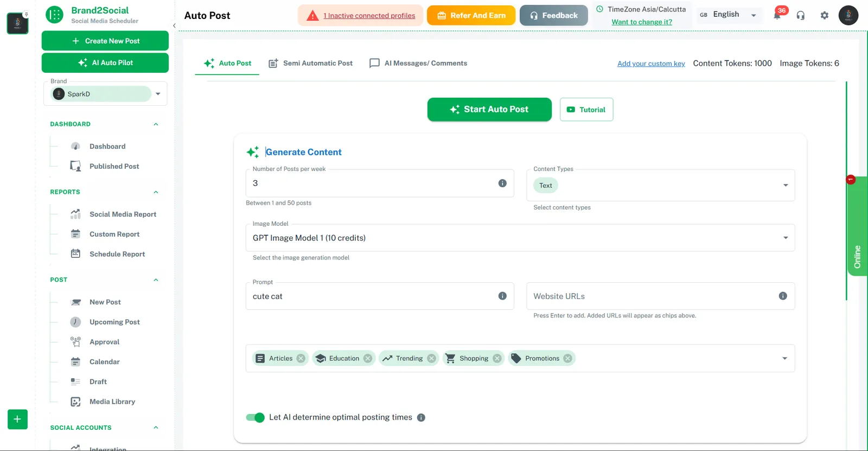Toggle Let AI determine optimal posting times
Screen dimensions: 868x451
[x=255, y=417]
